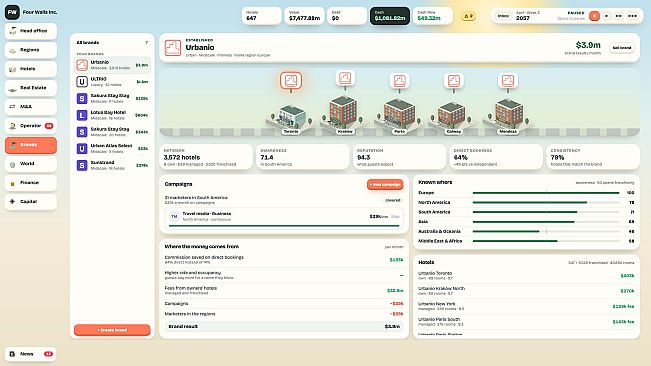Select the Urbanio brand in list
651x366 pixels.
tap(112, 65)
